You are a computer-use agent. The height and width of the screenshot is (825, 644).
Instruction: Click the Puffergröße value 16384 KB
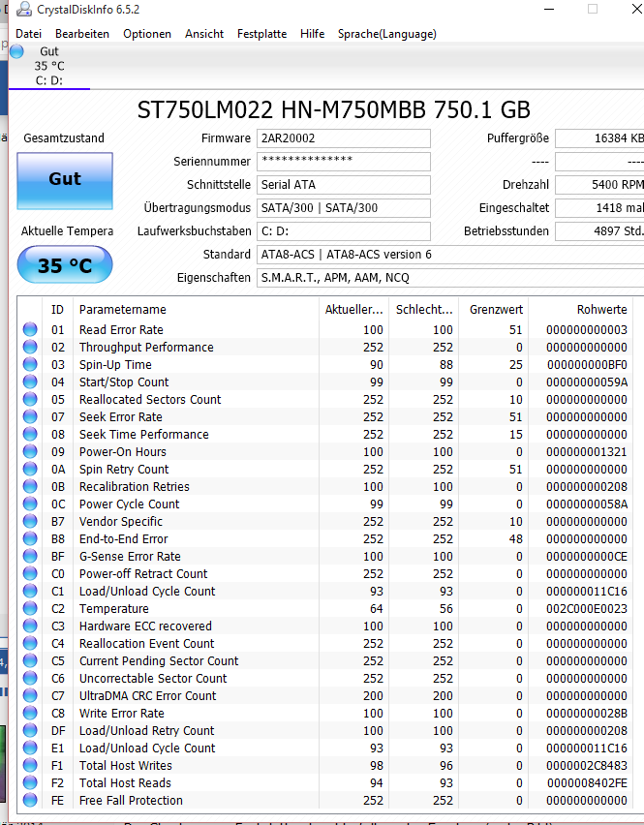pyautogui.click(x=599, y=138)
